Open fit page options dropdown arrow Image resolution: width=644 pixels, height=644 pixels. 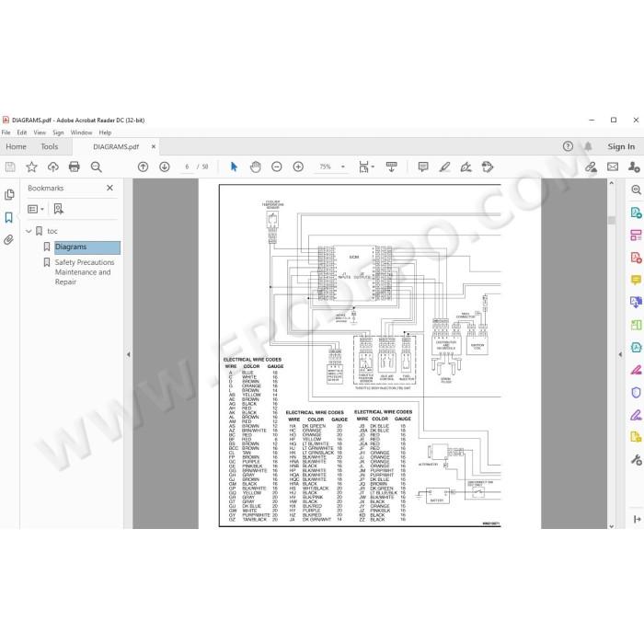[373, 167]
